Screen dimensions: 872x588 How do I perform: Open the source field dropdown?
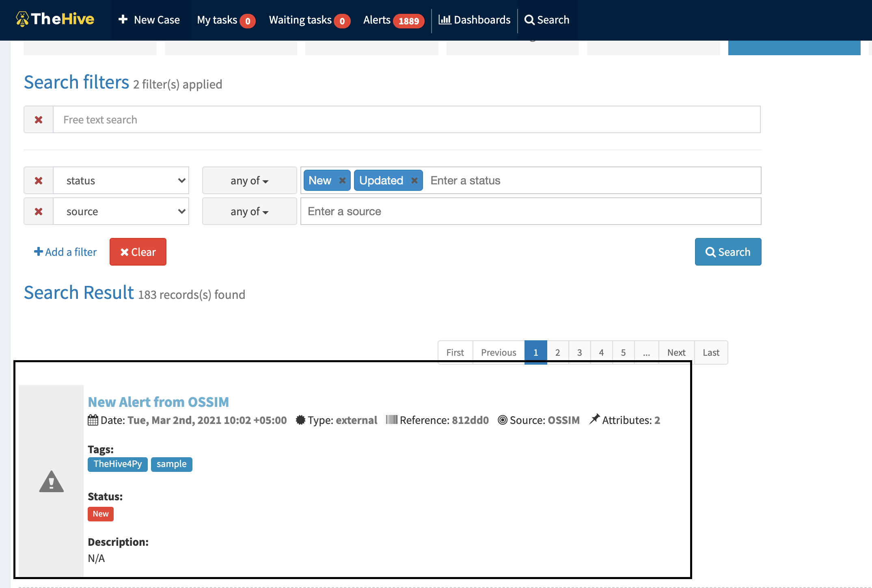[x=121, y=211]
